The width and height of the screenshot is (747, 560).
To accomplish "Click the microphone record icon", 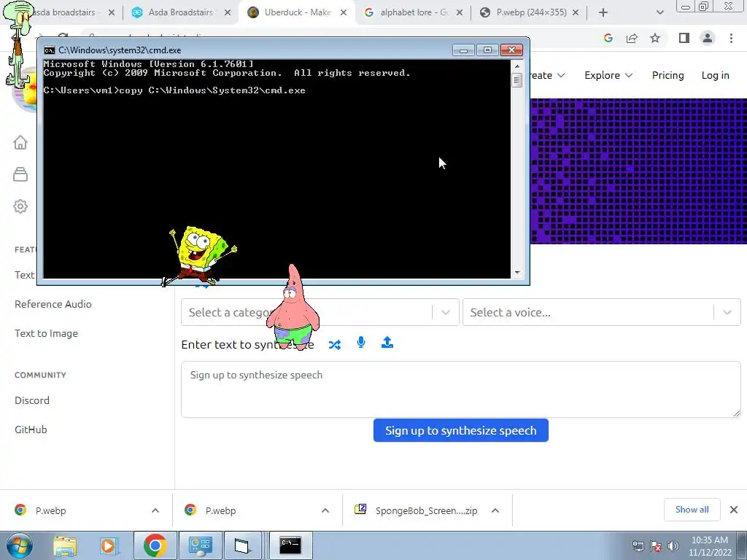I will coord(361,343).
